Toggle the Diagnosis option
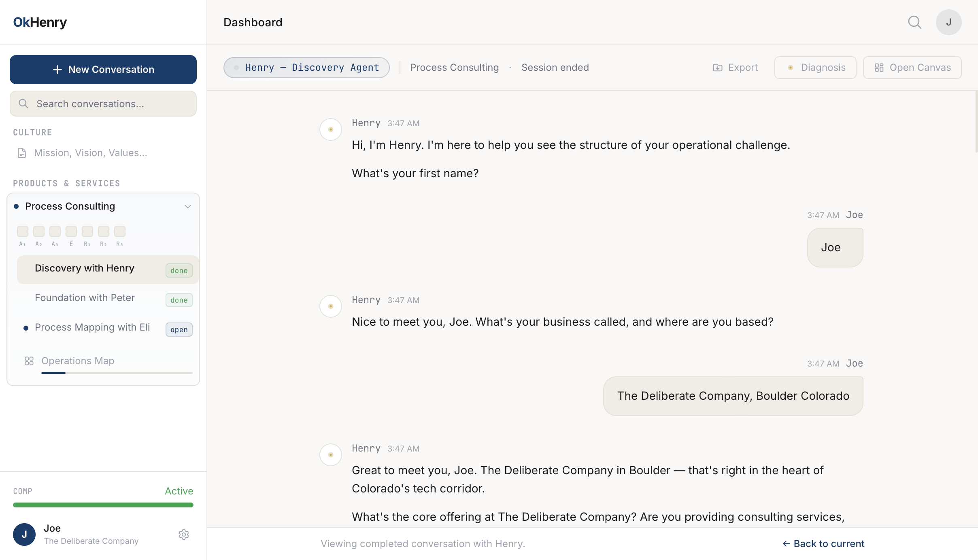Image resolution: width=978 pixels, height=560 pixels. (x=814, y=68)
